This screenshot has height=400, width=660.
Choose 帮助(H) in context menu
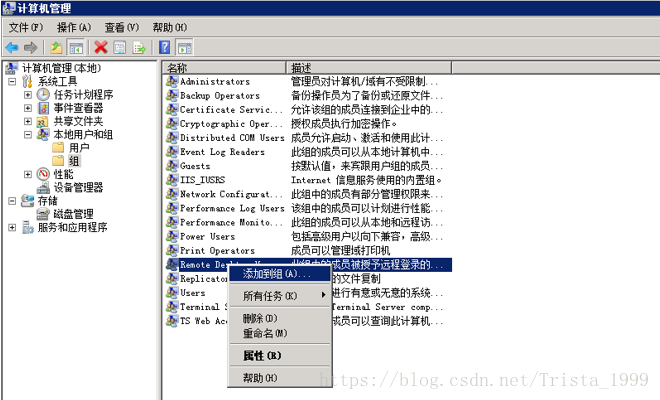click(279, 378)
